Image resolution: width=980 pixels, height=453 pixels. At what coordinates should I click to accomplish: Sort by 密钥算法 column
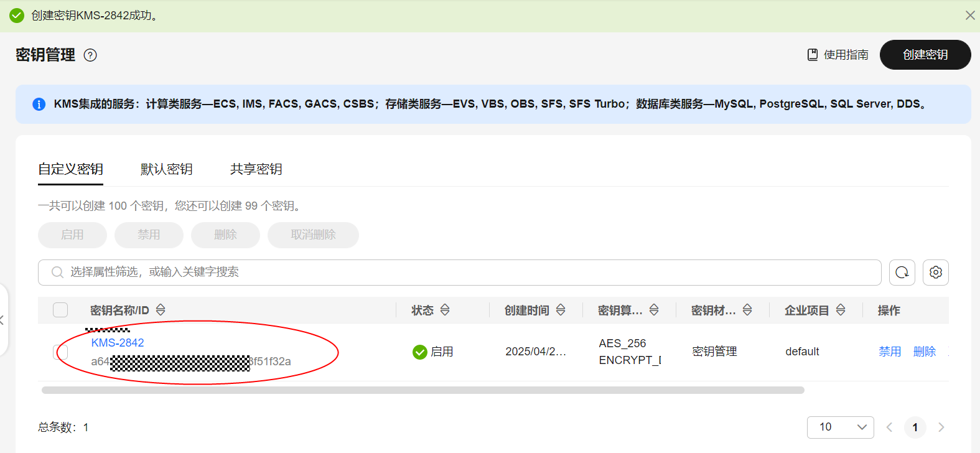[654, 310]
